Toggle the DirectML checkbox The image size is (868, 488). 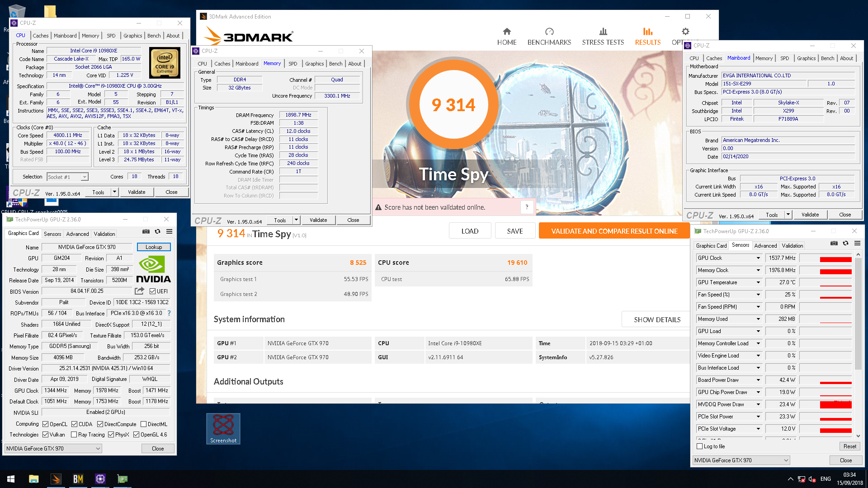click(x=143, y=424)
